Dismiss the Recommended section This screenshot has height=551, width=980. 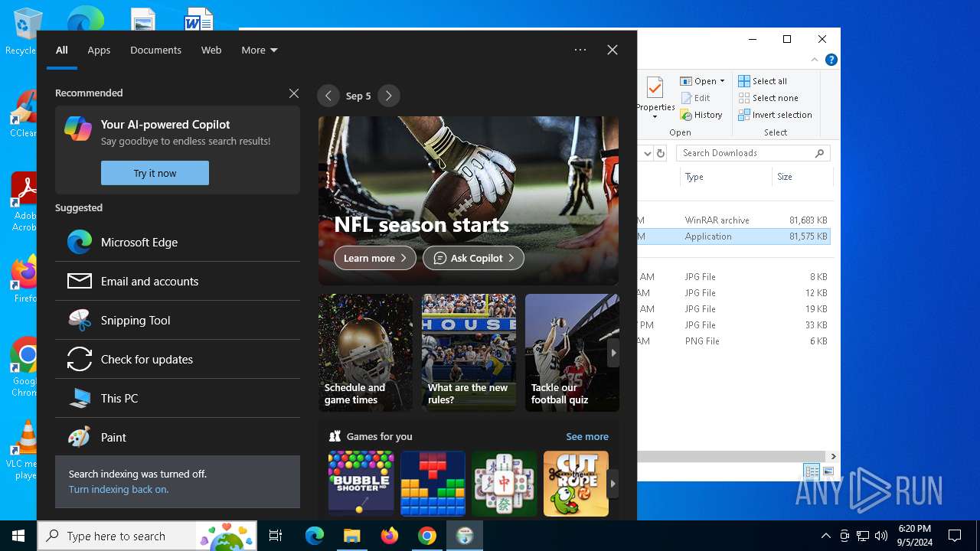(x=294, y=93)
